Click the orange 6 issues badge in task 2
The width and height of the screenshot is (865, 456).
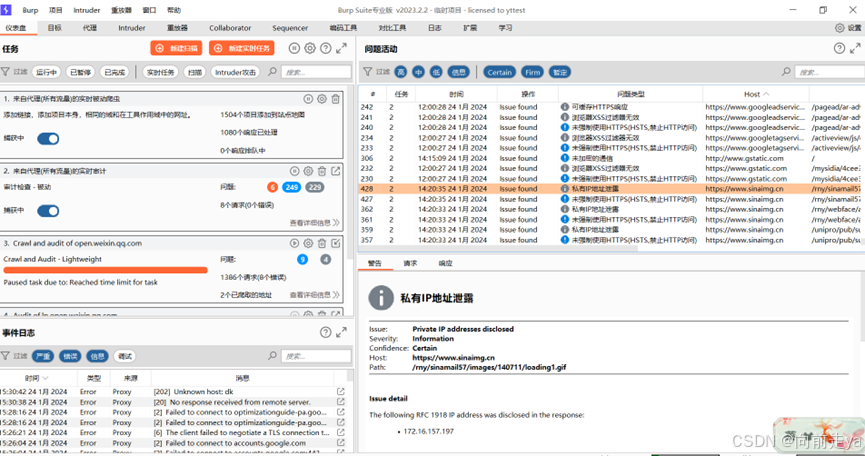[272, 187]
